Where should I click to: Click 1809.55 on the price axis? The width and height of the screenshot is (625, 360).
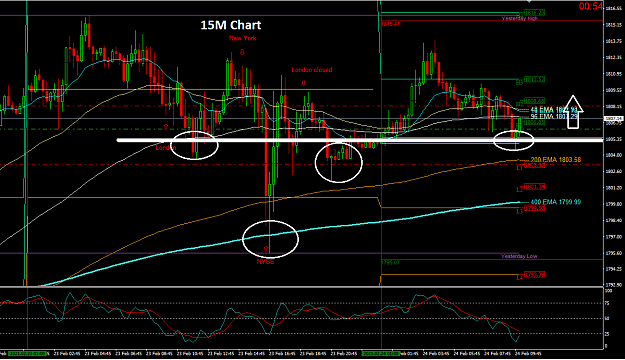tap(613, 90)
